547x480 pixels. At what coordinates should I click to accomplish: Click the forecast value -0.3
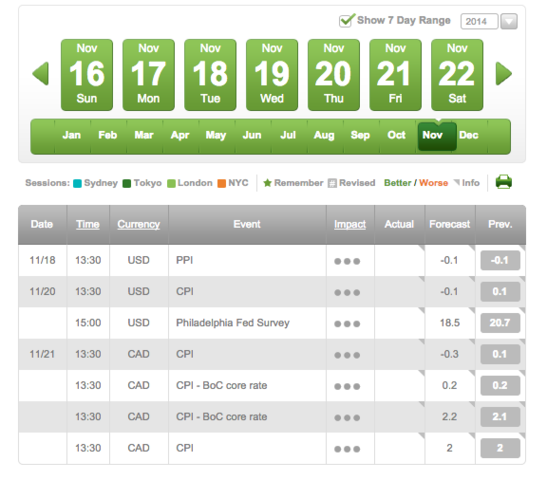(x=449, y=354)
